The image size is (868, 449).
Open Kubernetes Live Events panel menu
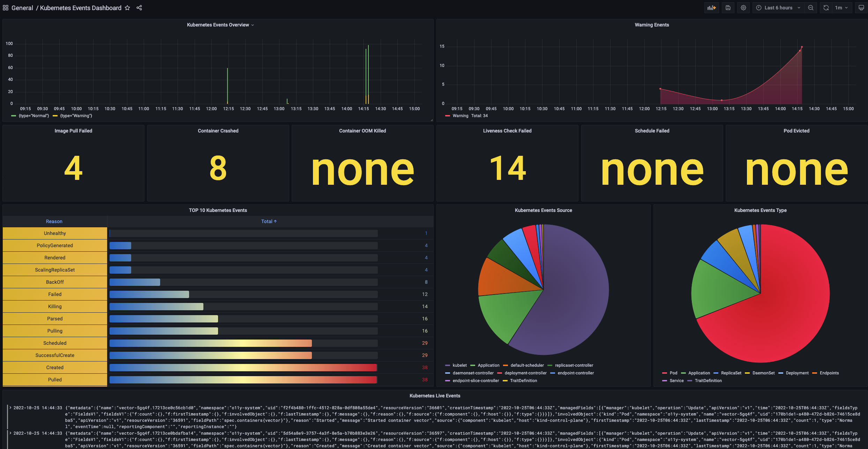[435, 396]
